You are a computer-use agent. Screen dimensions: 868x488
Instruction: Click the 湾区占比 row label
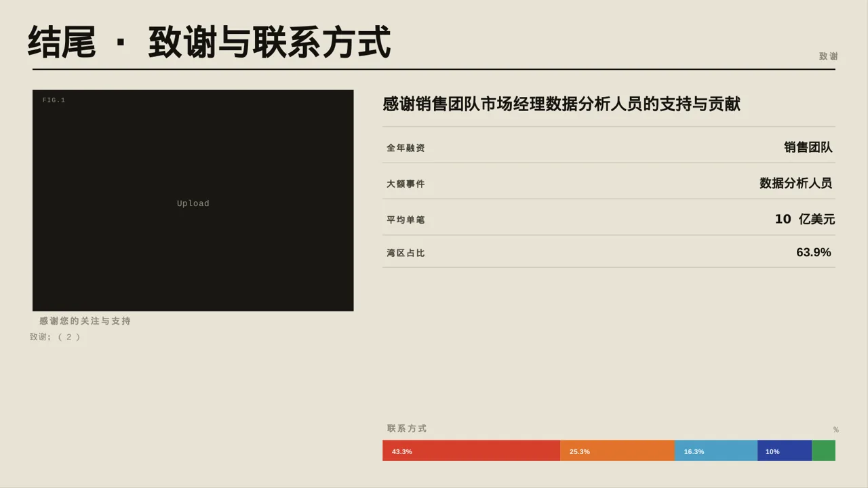coord(406,253)
